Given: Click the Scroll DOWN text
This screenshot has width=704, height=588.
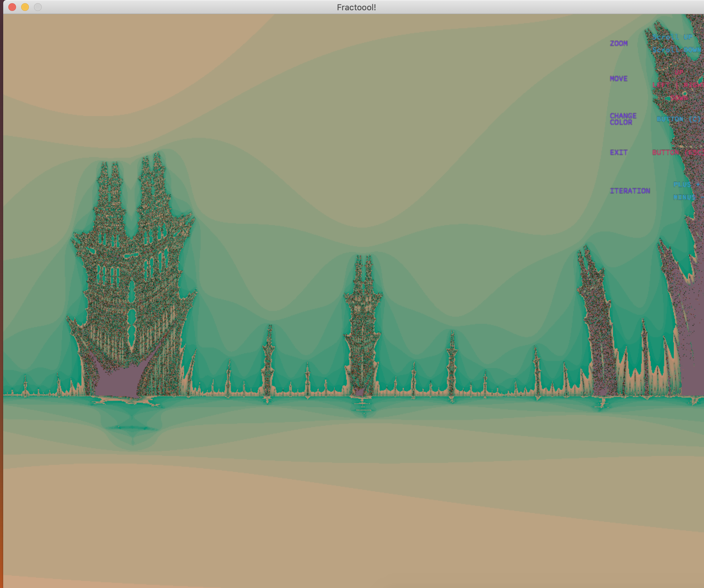Looking at the screenshot, I should pyautogui.click(x=676, y=50).
